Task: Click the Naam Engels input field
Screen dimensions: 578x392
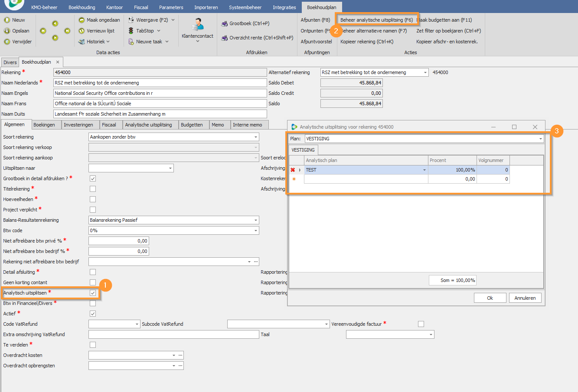Action: [x=160, y=93]
